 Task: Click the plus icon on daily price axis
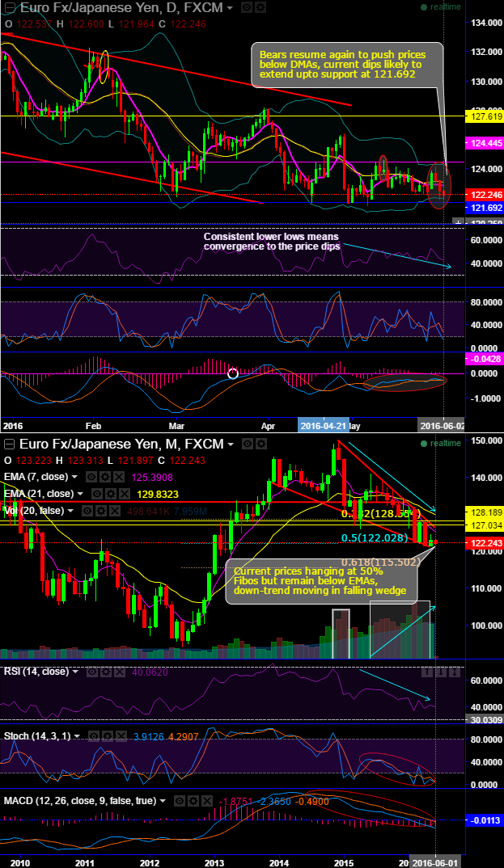click(x=458, y=221)
